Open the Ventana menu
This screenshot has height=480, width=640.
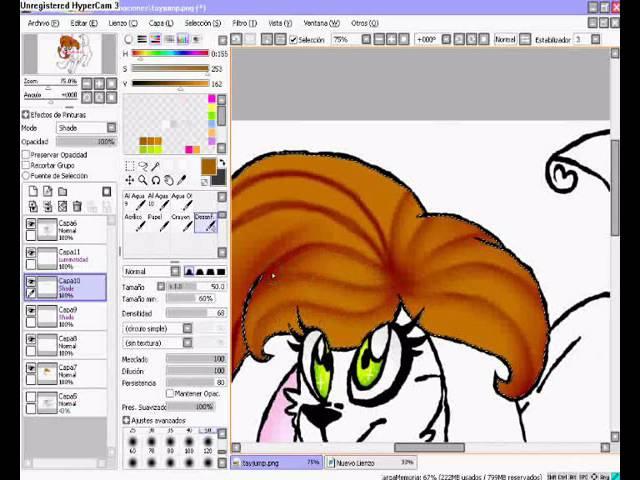(x=322, y=23)
